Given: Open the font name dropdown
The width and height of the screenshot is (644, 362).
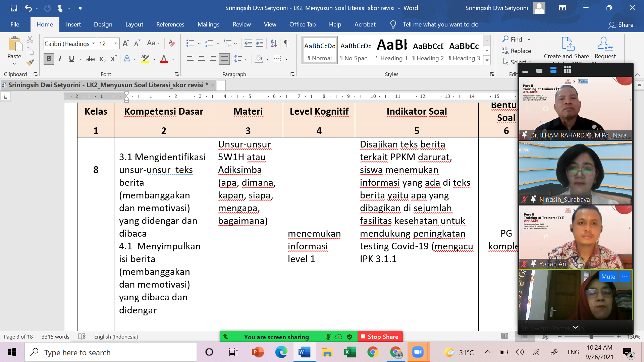Looking at the screenshot, I should point(94,44).
